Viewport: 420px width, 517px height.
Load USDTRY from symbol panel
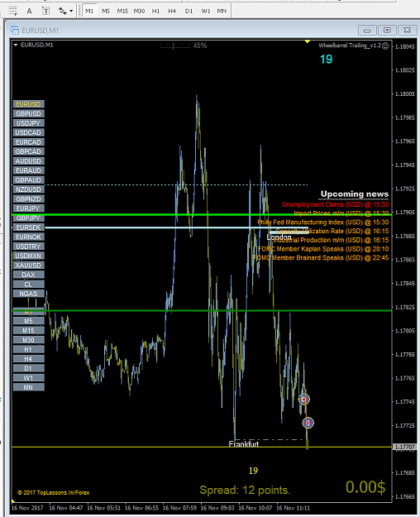(28, 247)
